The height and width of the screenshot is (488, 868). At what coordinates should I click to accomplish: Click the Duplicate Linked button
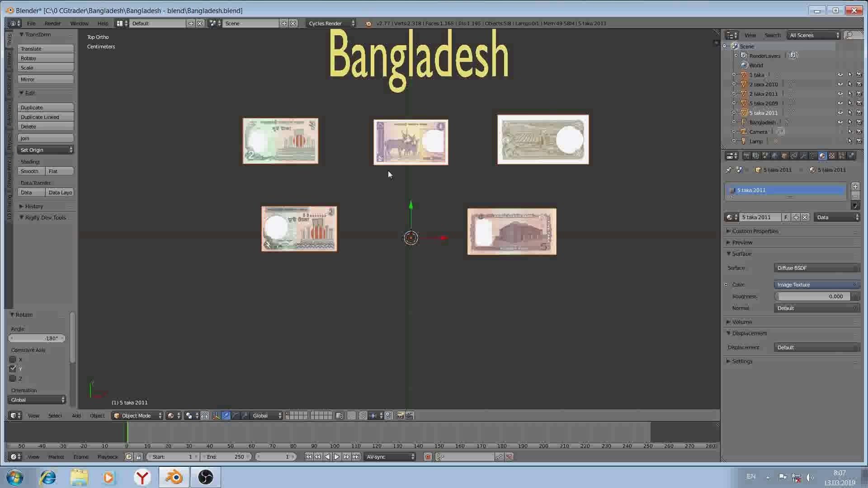45,117
